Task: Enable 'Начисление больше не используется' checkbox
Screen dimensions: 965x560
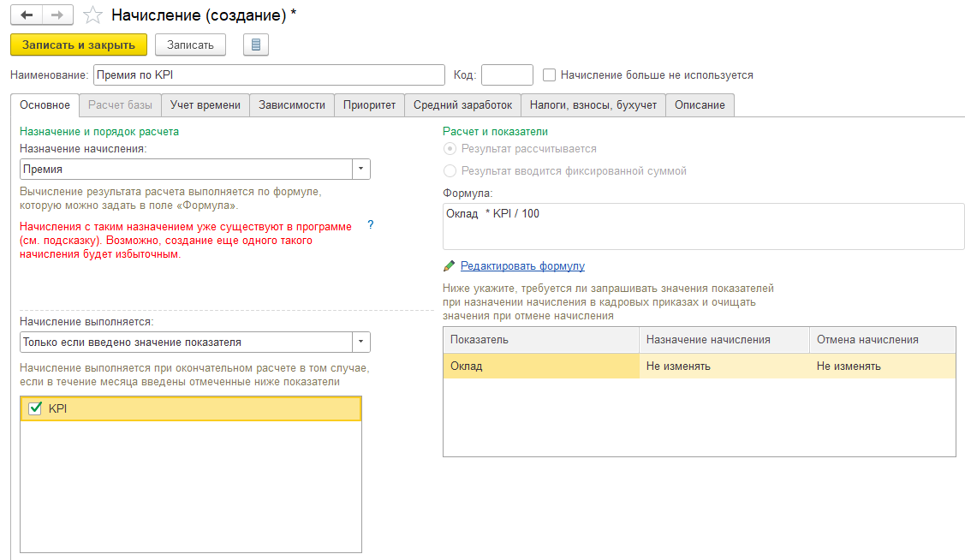Action: [550, 75]
